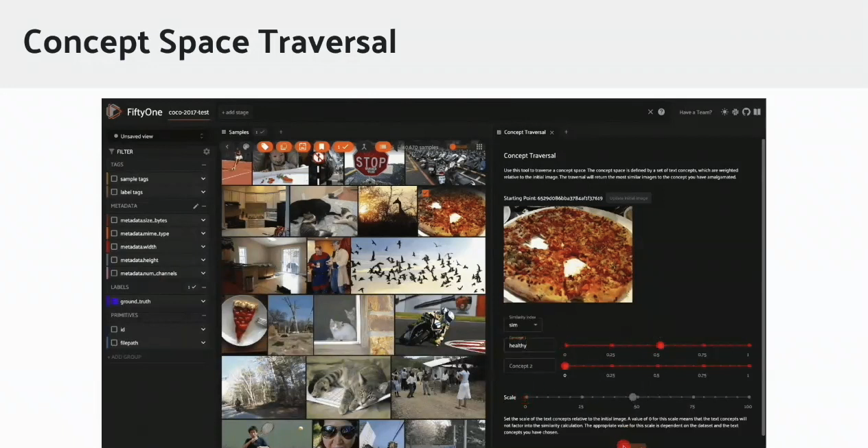Click the Have a Team? link
This screenshot has height=448, width=868.
(x=695, y=112)
